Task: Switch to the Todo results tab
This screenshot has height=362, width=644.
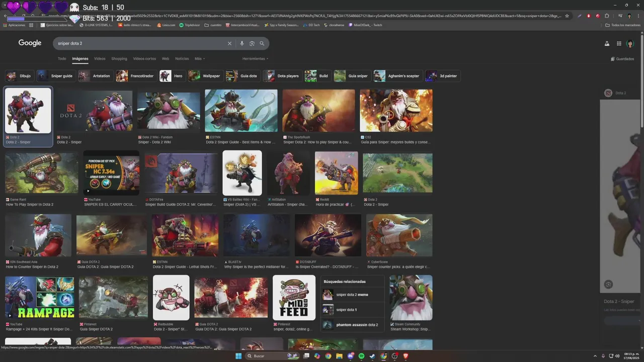Action: click(62, 59)
